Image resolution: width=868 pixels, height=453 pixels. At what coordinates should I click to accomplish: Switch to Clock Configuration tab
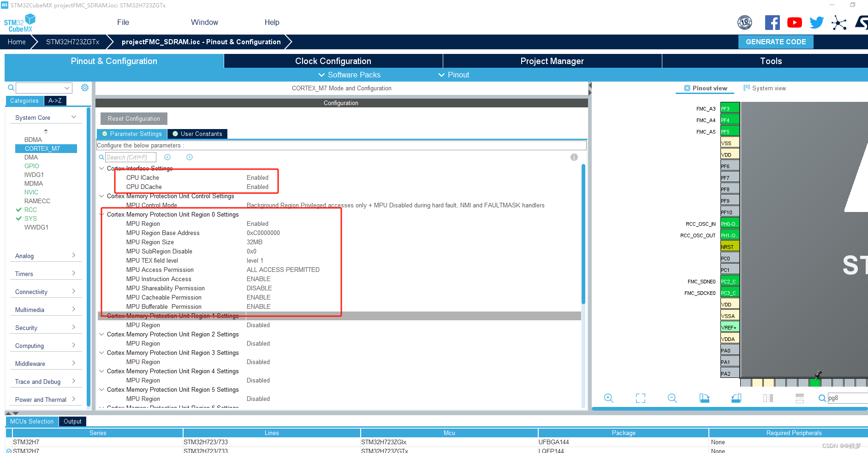333,61
